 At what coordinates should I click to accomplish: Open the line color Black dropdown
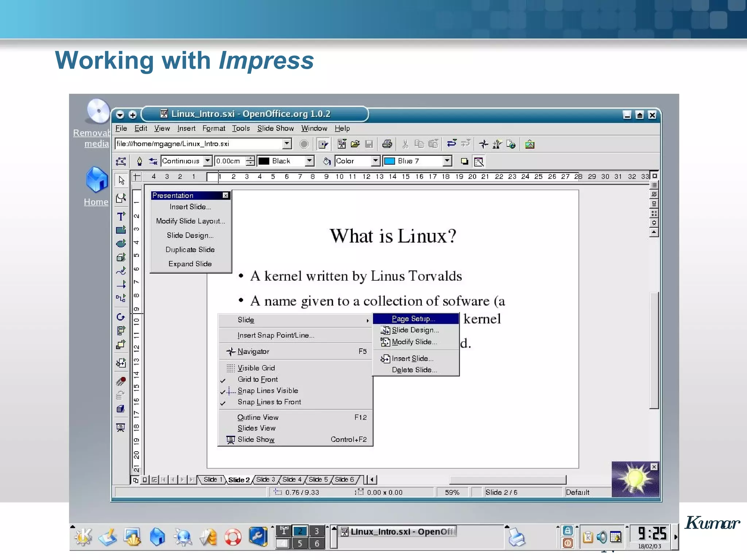click(309, 161)
